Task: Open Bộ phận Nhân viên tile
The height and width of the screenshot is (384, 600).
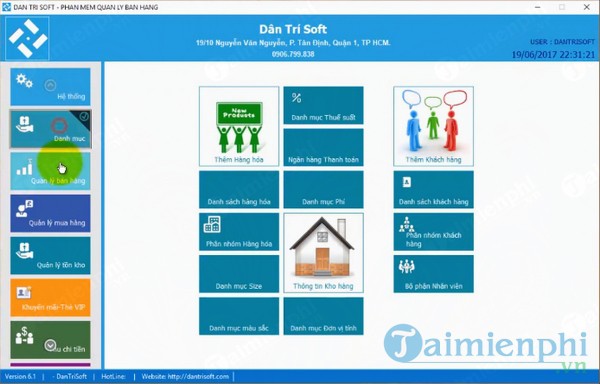Action: [x=433, y=273]
